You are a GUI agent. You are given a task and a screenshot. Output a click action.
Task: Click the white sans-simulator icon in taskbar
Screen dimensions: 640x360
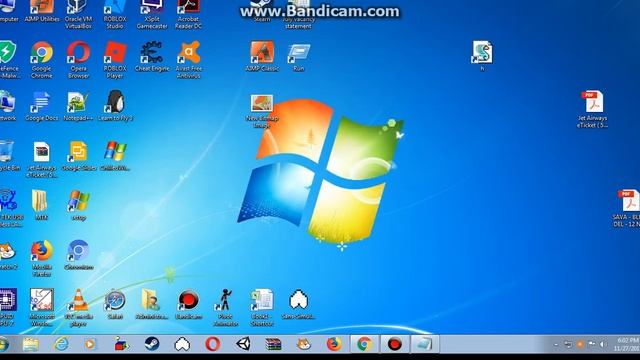pos(182,344)
